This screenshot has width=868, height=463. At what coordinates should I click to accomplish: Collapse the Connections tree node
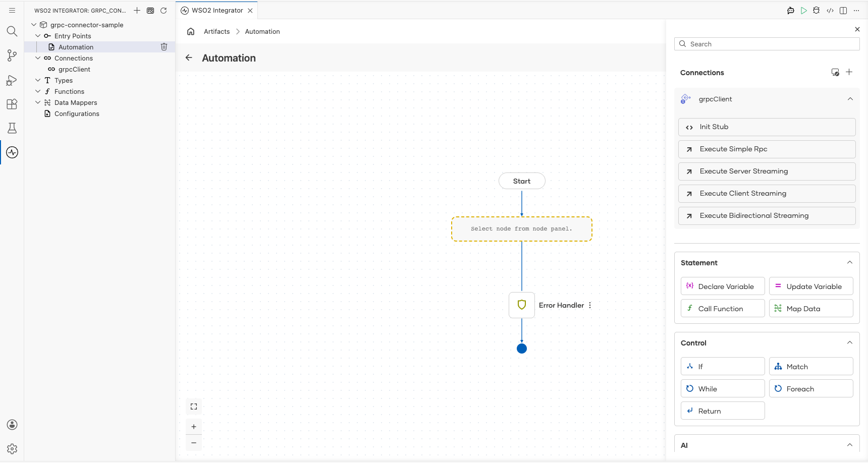[x=38, y=58]
